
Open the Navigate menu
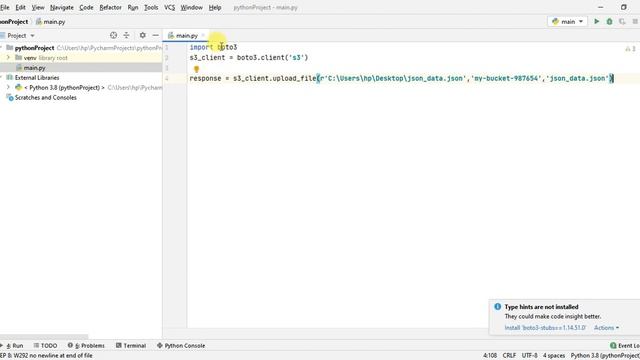[62, 7]
